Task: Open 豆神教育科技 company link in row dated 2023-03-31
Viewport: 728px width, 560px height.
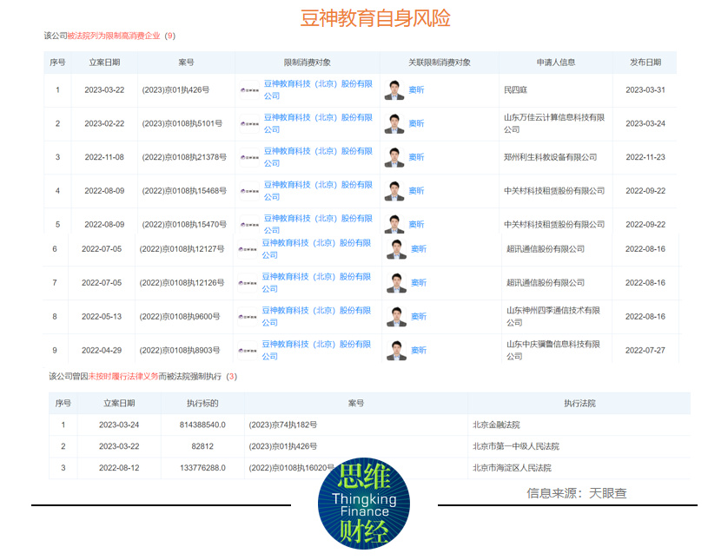Action: [318, 90]
